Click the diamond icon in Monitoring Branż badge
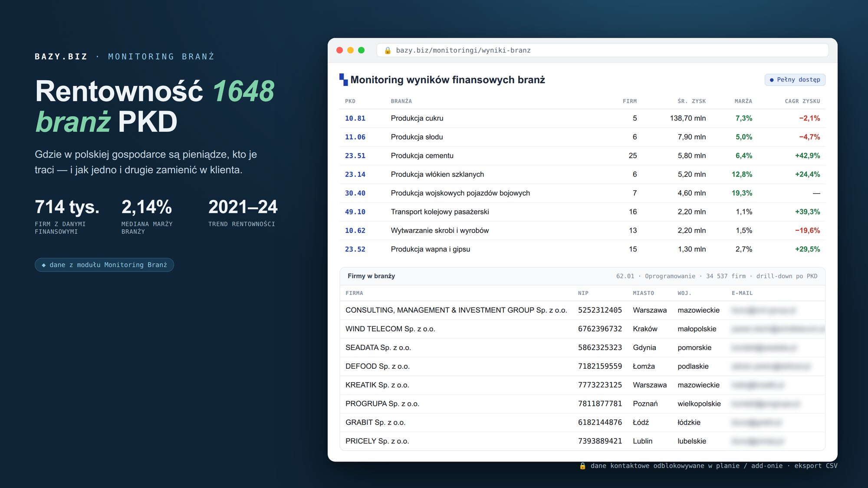The height and width of the screenshot is (488, 868). click(x=43, y=265)
